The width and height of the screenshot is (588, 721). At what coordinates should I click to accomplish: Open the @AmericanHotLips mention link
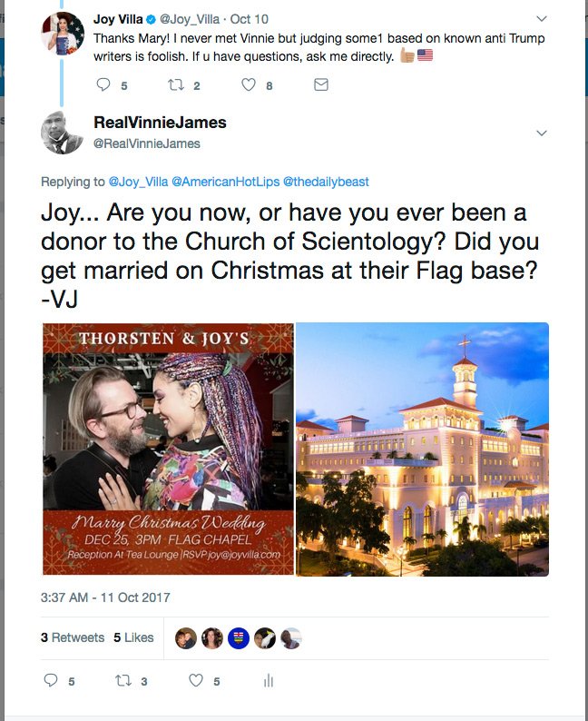coord(226,182)
